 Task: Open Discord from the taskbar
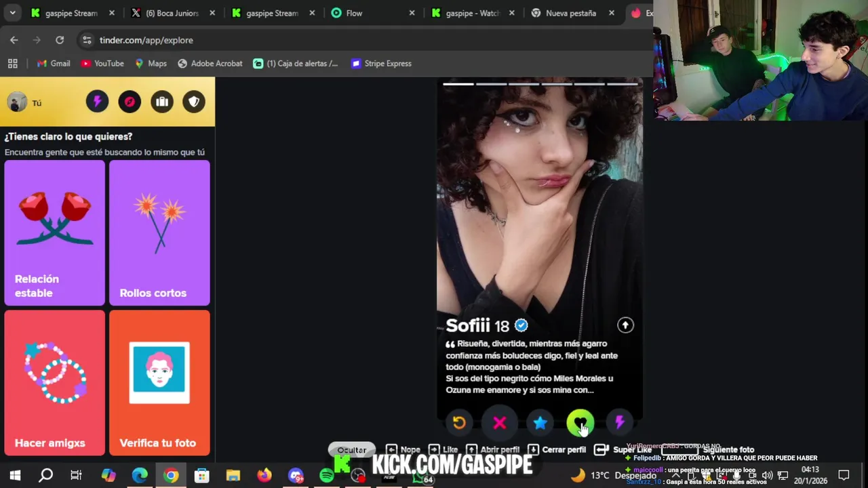[x=295, y=476]
